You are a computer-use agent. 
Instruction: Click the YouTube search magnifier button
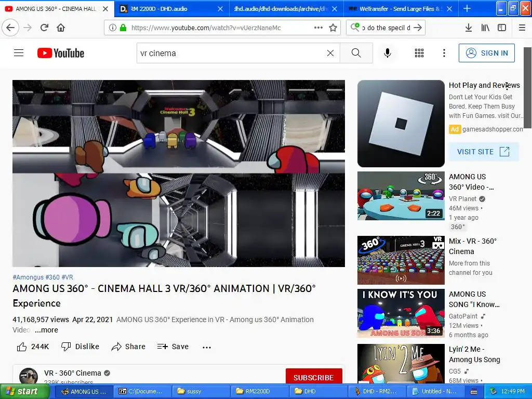[356, 53]
